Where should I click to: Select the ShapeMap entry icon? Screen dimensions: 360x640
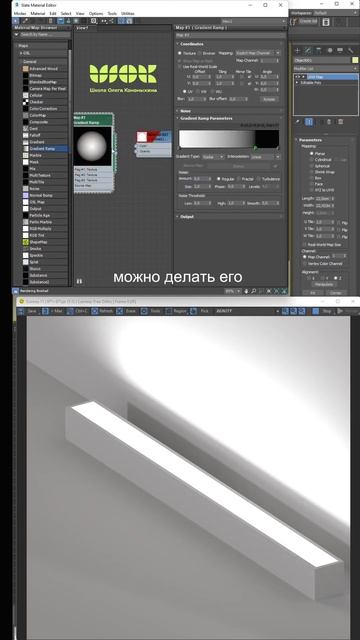(x=26, y=242)
